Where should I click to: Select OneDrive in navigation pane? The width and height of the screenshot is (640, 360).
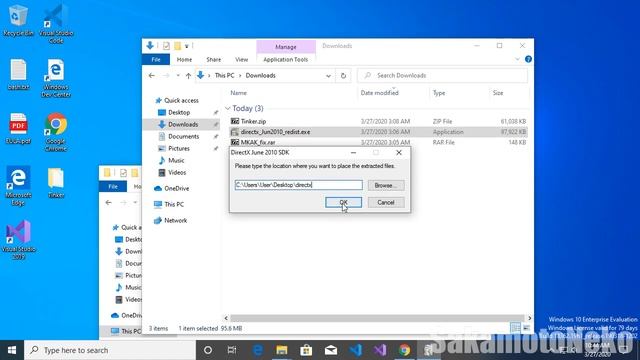pyautogui.click(x=176, y=188)
